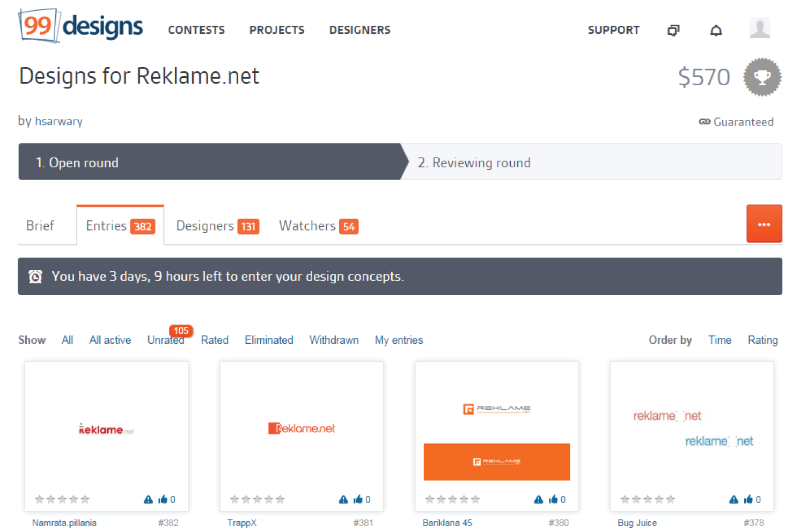Filter by Eliminated entries
The width and height of the screenshot is (793, 532).
[269, 340]
